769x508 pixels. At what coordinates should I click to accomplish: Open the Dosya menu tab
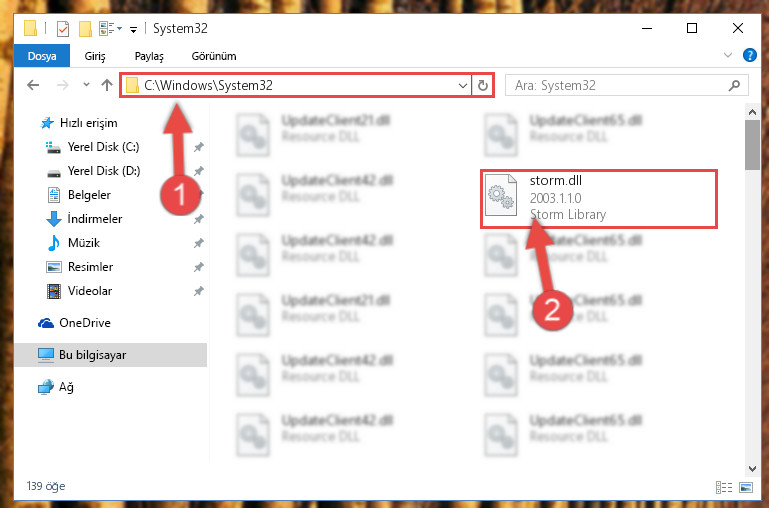pyautogui.click(x=42, y=56)
